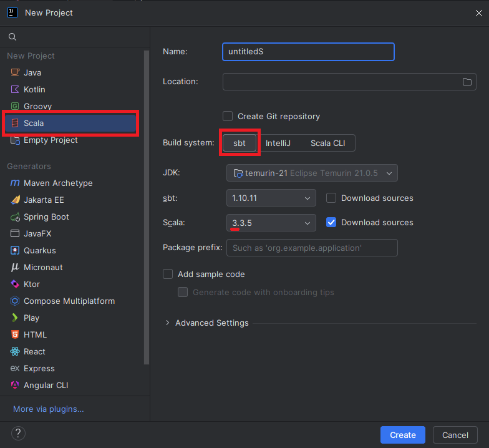The image size is (489, 448).
Task: Select Java in New Project list
Action: [x=70, y=72]
